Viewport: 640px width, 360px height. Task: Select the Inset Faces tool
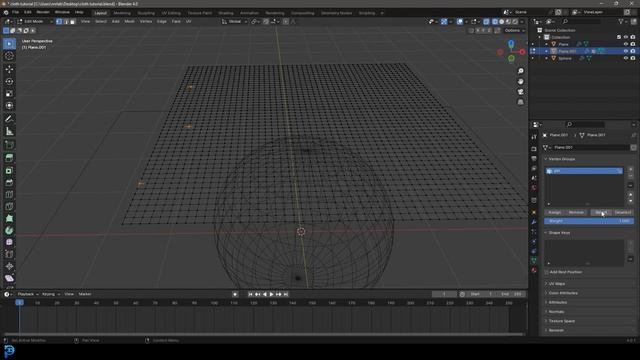click(9, 170)
